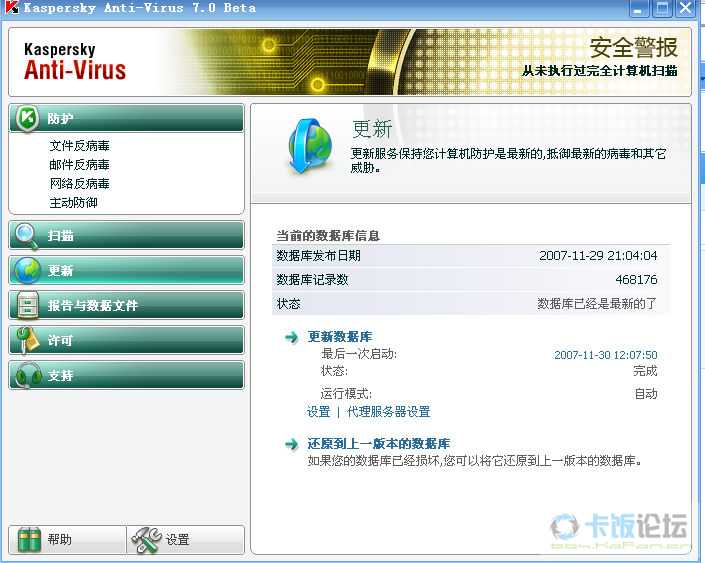Click the globe update icon in sidebar

pos(27,270)
